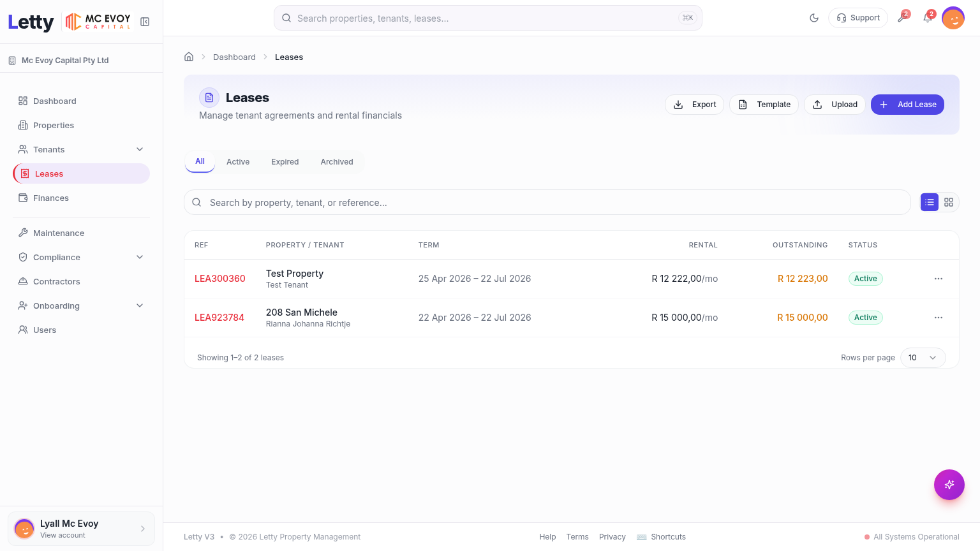Export the leases list

tap(694, 105)
